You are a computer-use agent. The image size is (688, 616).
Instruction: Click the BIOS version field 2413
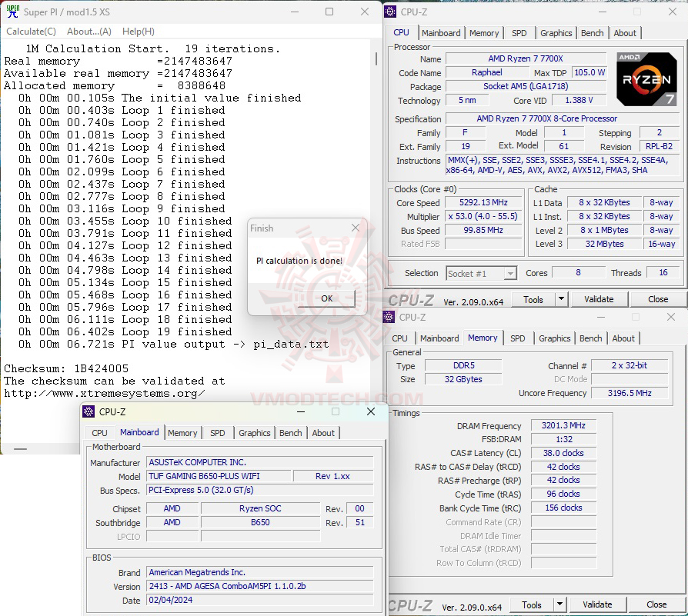[260, 586]
